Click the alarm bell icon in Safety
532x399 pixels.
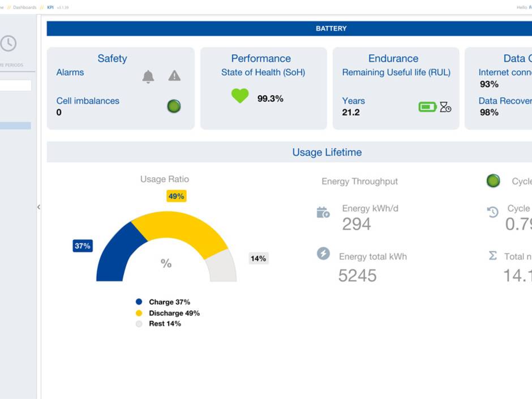148,76
